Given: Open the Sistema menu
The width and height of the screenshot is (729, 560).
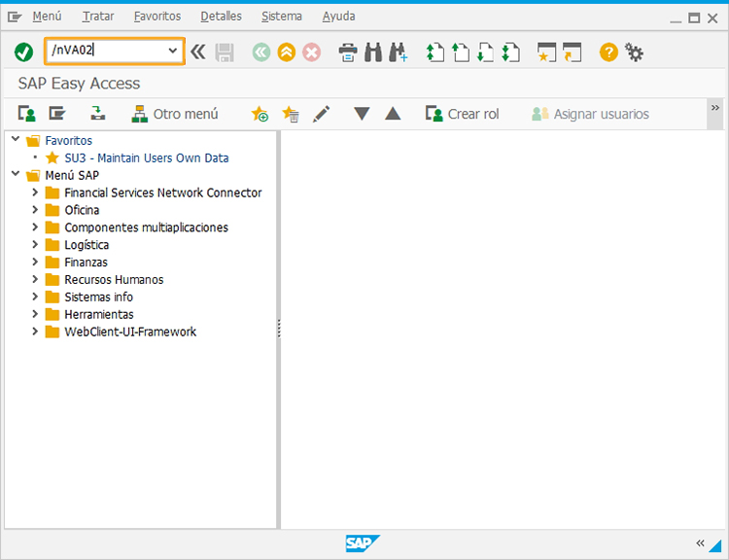Looking at the screenshot, I should [x=281, y=17].
